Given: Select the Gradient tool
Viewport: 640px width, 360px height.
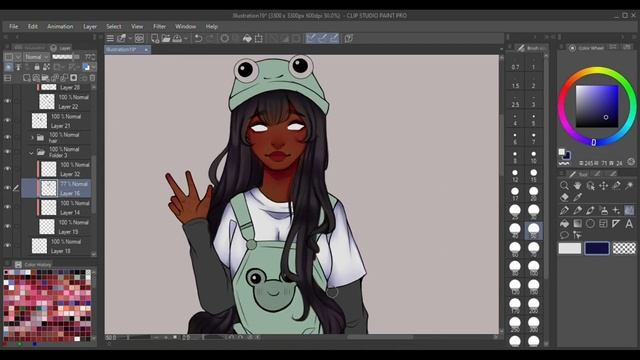Looking at the screenshot, I should (578, 223).
